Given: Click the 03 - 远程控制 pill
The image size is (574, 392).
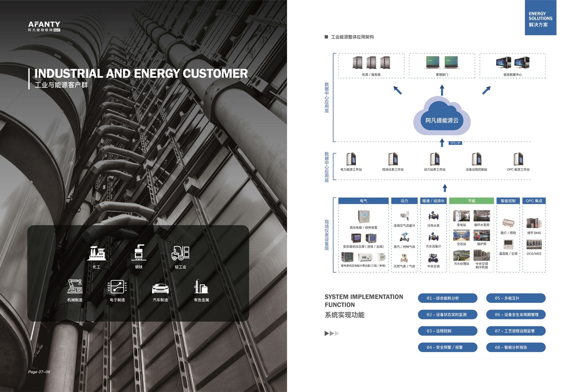Looking at the screenshot, I should pos(448,331).
